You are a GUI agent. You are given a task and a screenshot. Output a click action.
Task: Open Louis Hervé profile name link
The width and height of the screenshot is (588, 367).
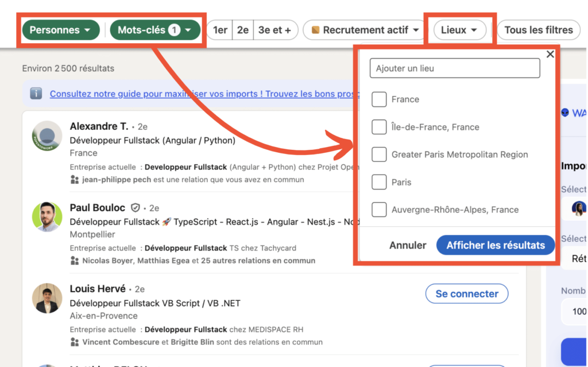(x=98, y=289)
